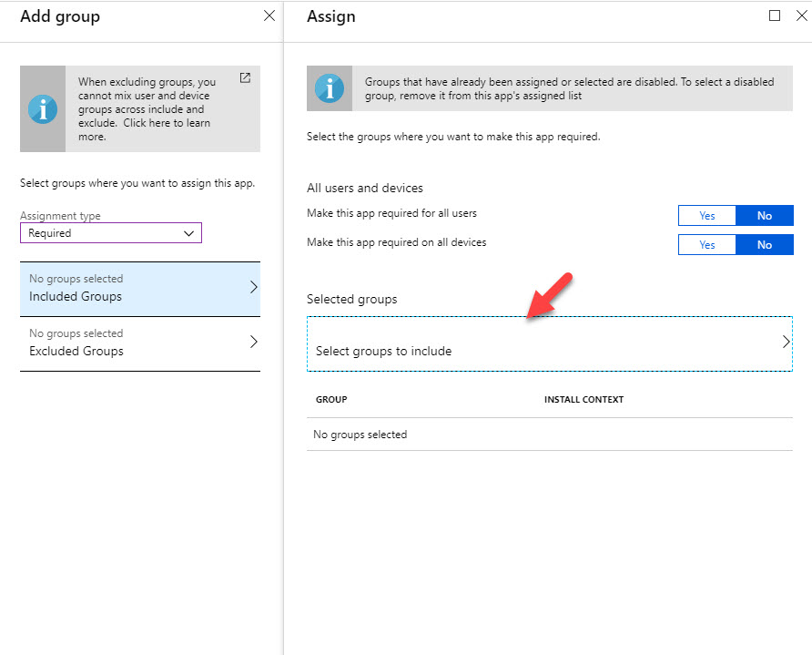Open the external link icon in info box

click(245, 77)
